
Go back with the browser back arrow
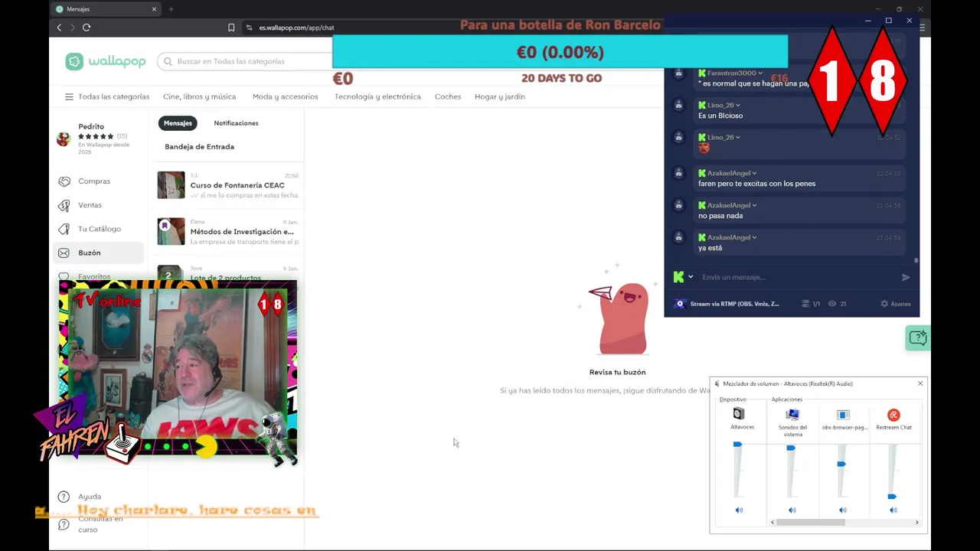click(x=59, y=28)
